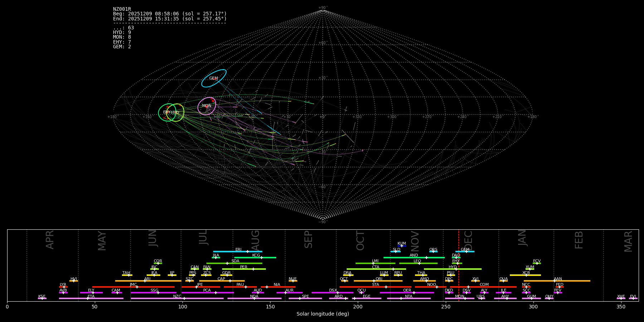Select the 'Solar longitude (deg)' axis label
The height and width of the screenshot is (322, 644).
pyautogui.click(x=323, y=314)
